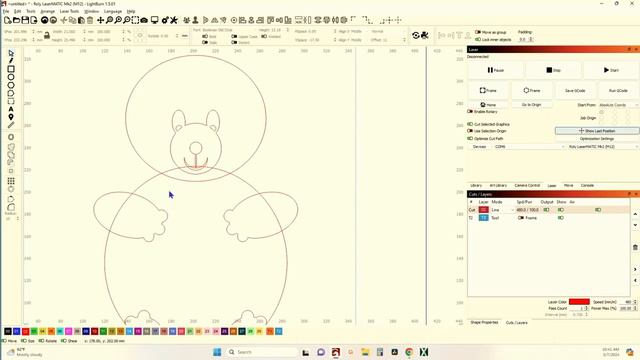Select the Measure ruler tool

pyautogui.click(x=11, y=125)
